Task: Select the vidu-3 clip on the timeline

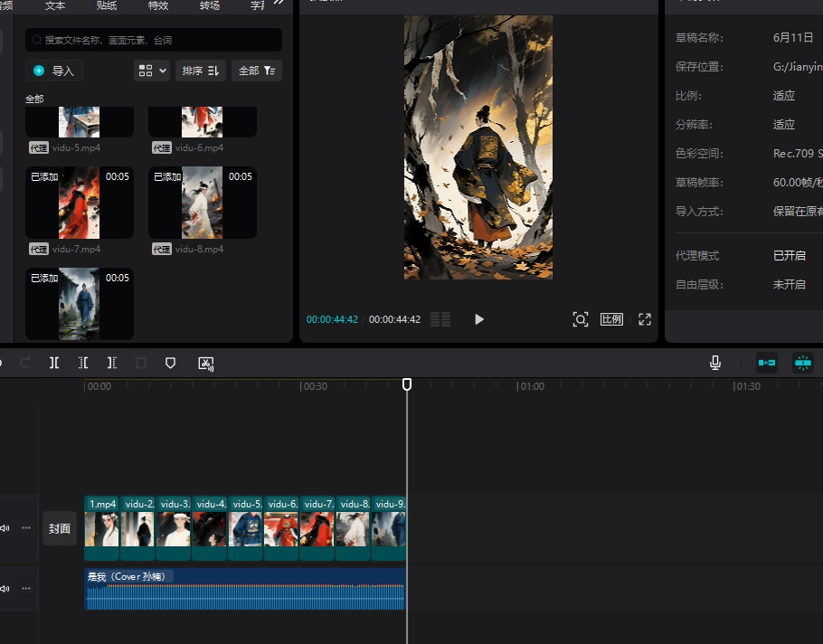Action: pyautogui.click(x=174, y=528)
